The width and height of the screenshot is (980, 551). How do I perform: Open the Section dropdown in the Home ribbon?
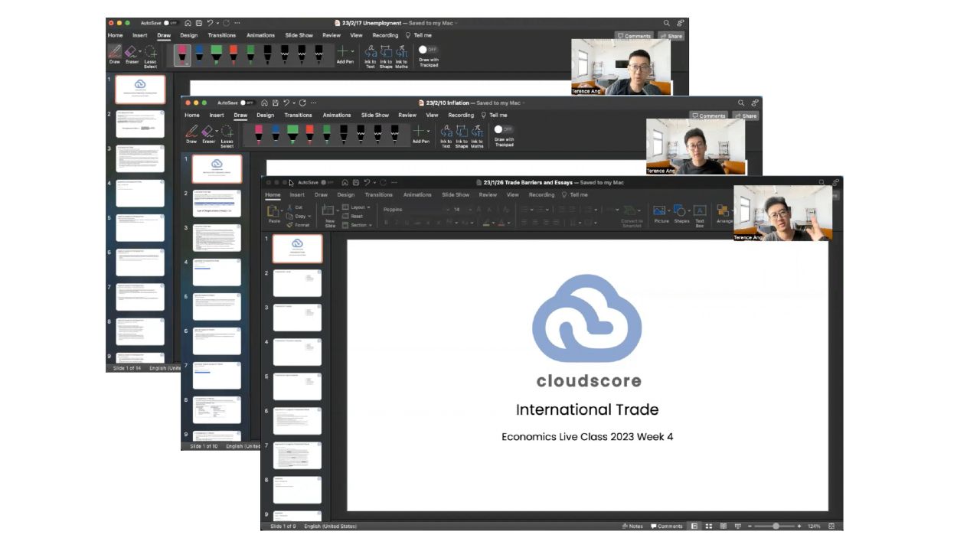tap(358, 225)
